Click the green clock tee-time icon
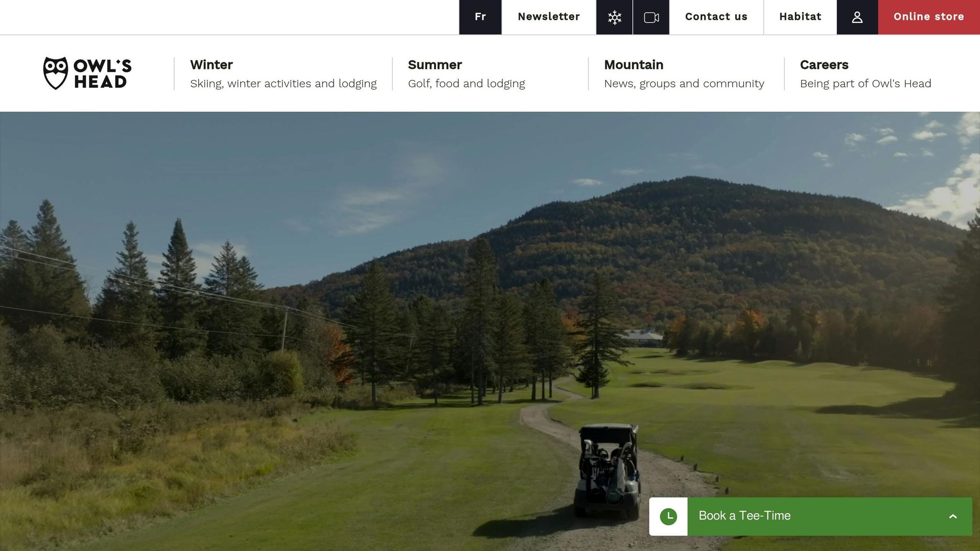This screenshot has height=551, width=980. click(668, 517)
